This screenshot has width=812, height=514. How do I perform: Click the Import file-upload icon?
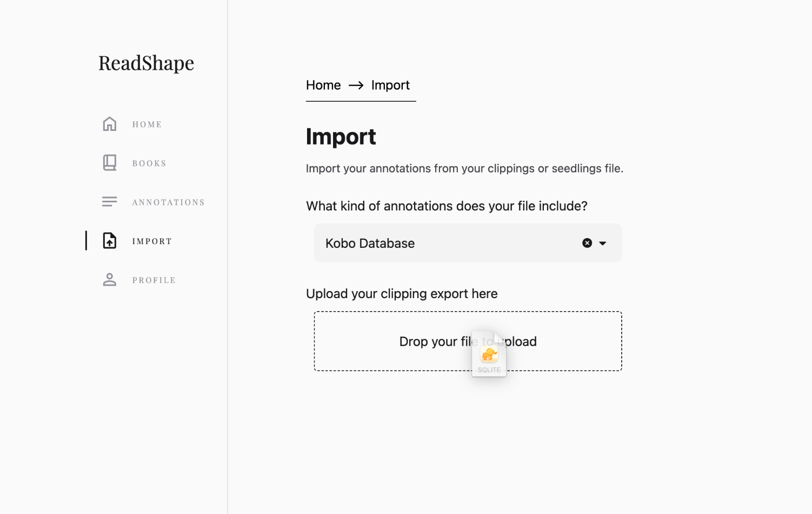point(110,241)
